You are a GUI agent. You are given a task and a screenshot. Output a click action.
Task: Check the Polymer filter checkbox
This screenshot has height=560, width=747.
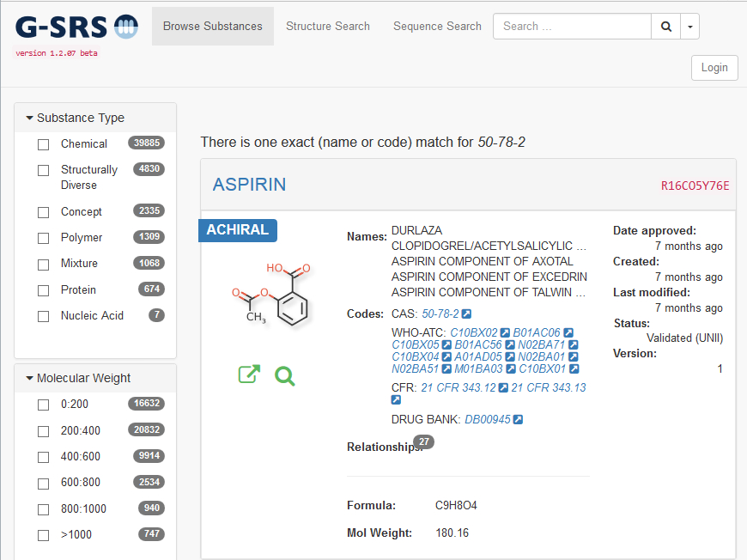coord(43,238)
